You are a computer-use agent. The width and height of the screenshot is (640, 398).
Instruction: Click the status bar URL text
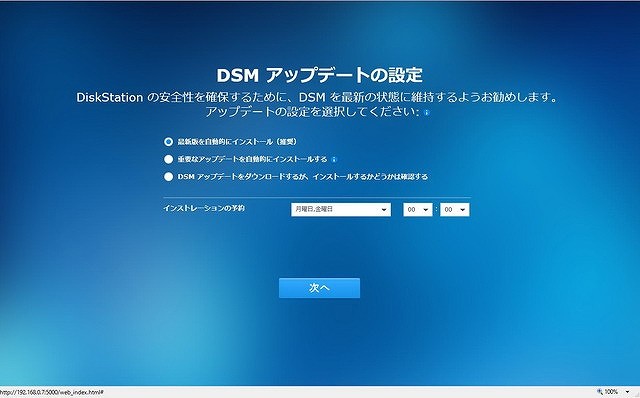pyautogui.click(x=52, y=392)
